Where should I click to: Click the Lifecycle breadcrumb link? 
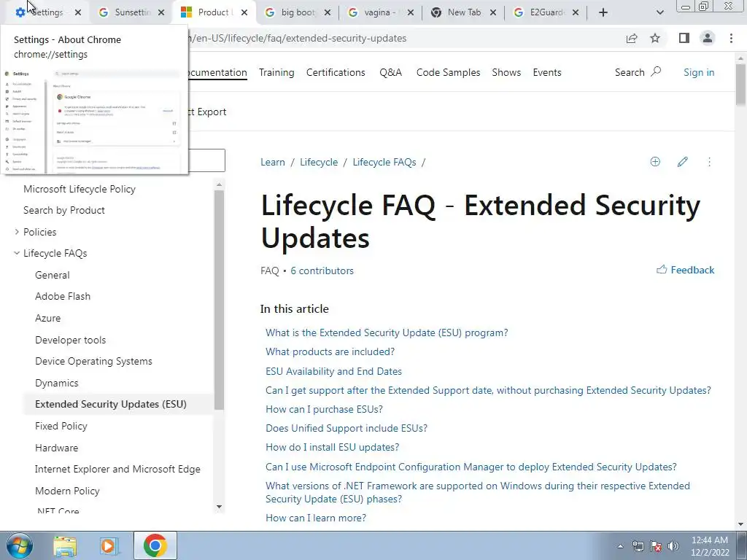(x=319, y=162)
